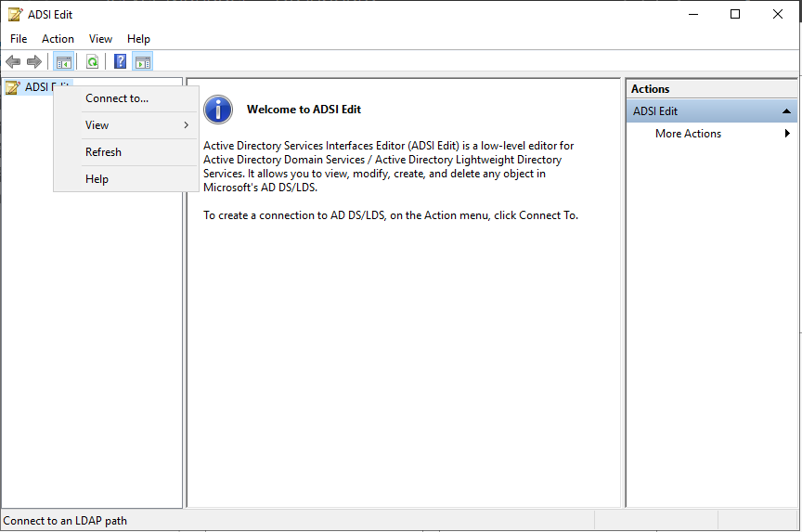Expand the More Actions submenu arrow
The width and height of the screenshot is (802, 532).
coord(787,134)
